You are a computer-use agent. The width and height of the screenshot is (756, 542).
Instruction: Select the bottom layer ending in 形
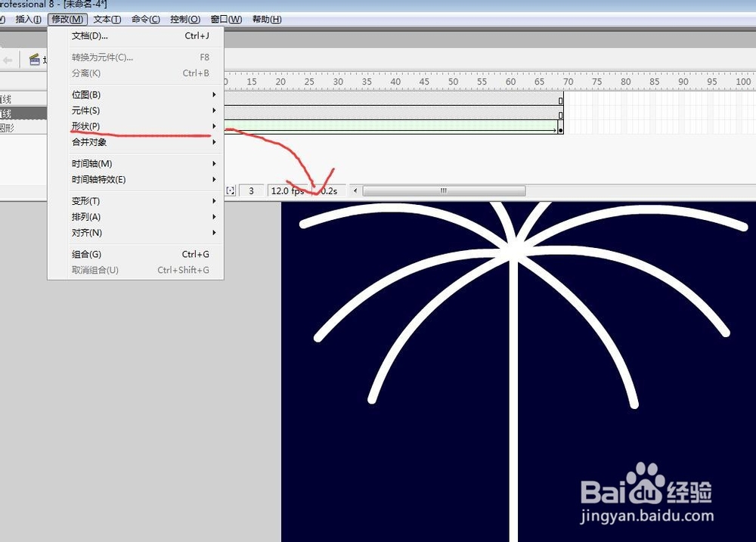coord(23,128)
